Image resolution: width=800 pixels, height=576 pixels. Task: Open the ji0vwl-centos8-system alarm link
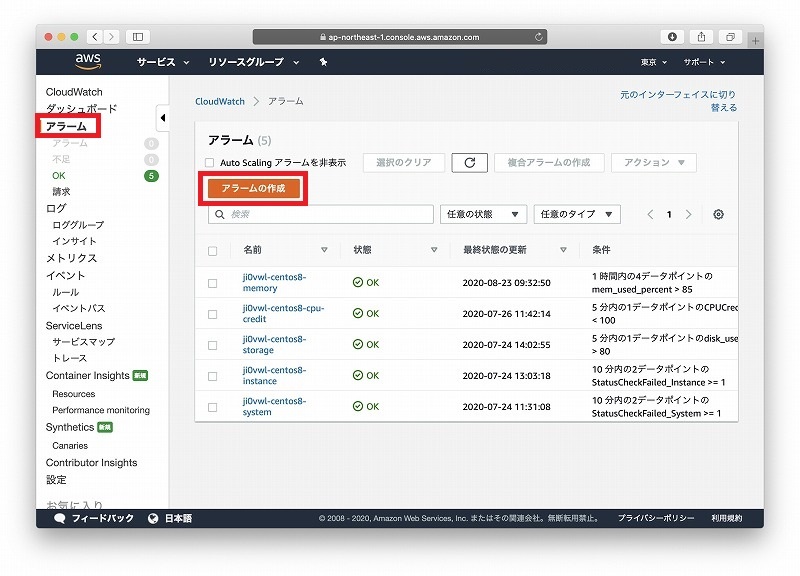coord(274,406)
